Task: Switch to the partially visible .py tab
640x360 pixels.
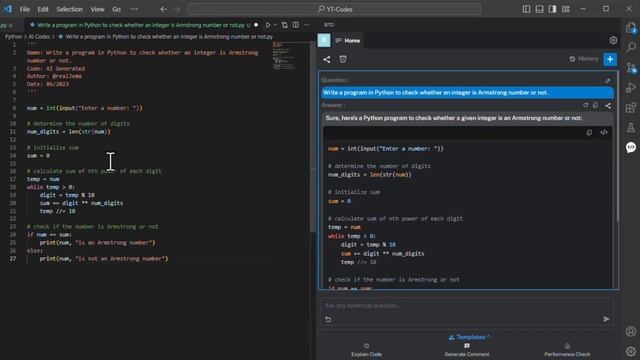Action: tap(7, 25)
